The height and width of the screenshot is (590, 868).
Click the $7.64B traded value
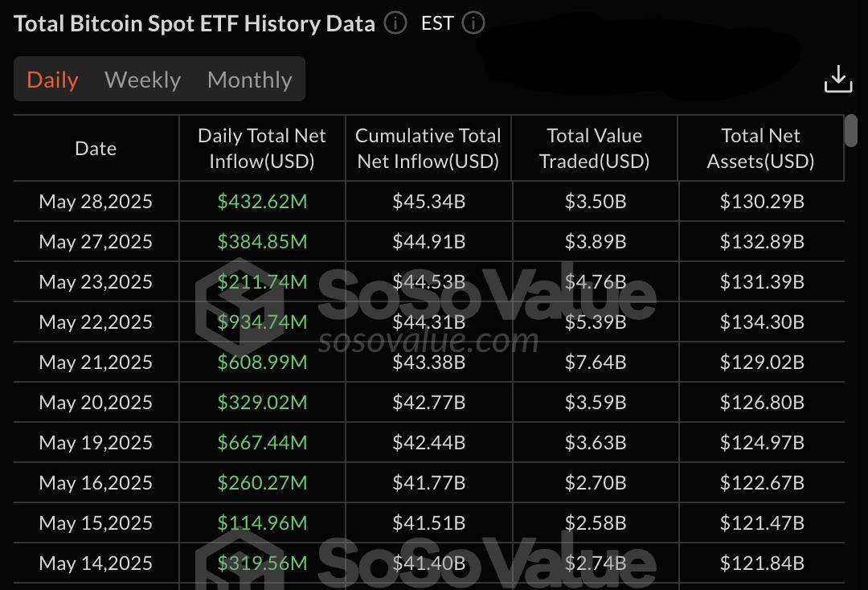point(596,363)
